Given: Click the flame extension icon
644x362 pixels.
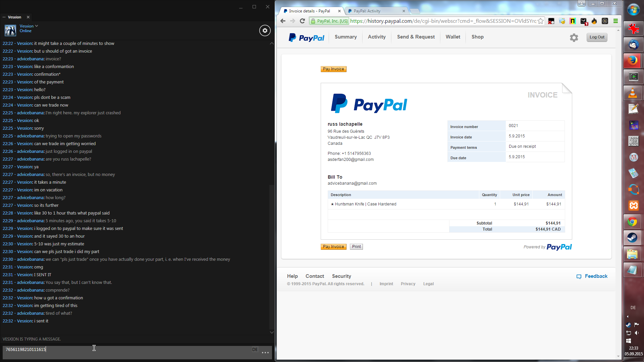Looking at the screenshot, I should [x=594, y=21].
